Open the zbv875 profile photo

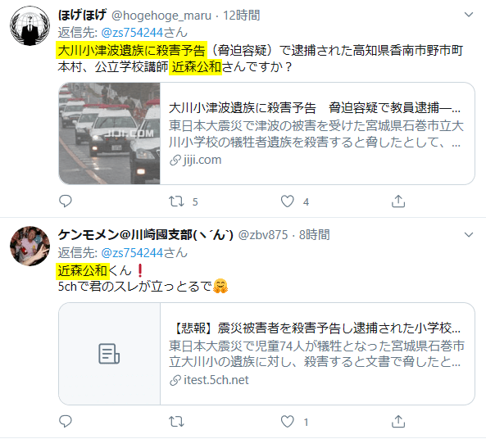point(30,246)
